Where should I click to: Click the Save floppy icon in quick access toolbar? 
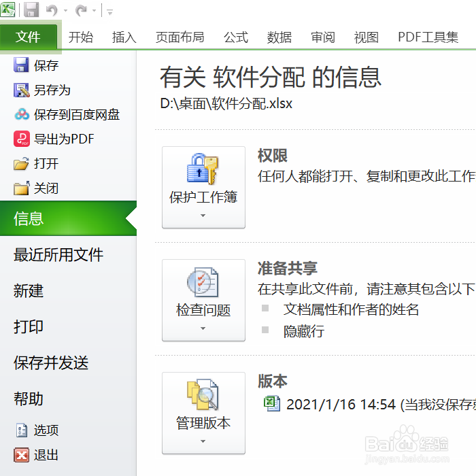[31, 10]
